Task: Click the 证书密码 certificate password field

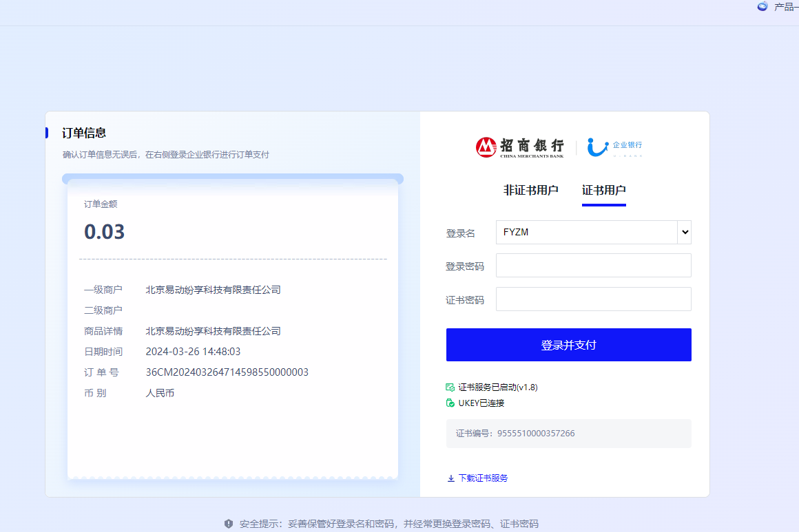Action: click(x=592, y=299)
